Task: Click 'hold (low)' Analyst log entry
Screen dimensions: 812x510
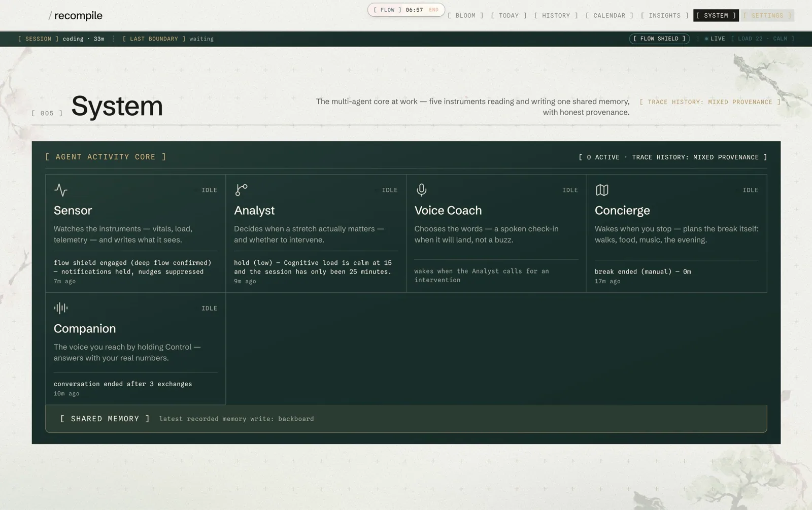Action: tap(313, 267)
